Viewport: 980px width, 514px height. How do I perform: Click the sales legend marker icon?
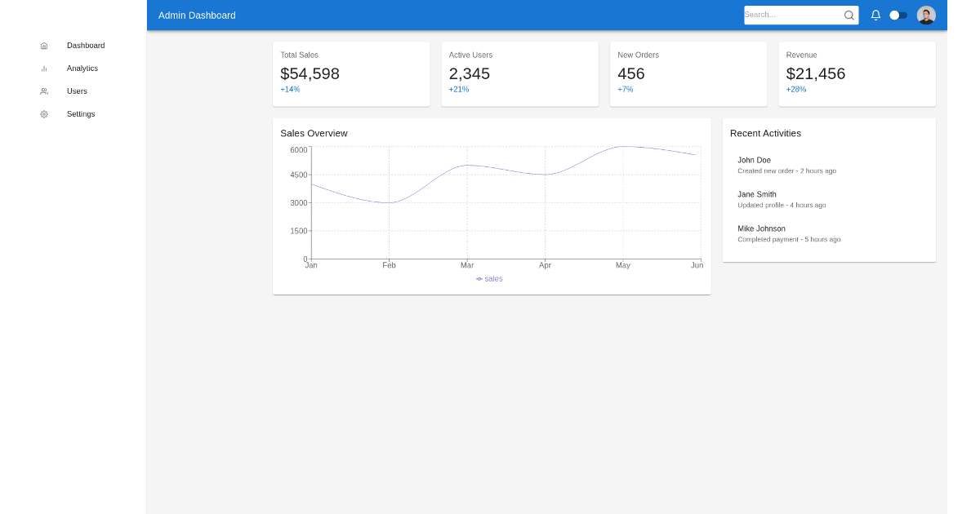(x=479, y=279)
